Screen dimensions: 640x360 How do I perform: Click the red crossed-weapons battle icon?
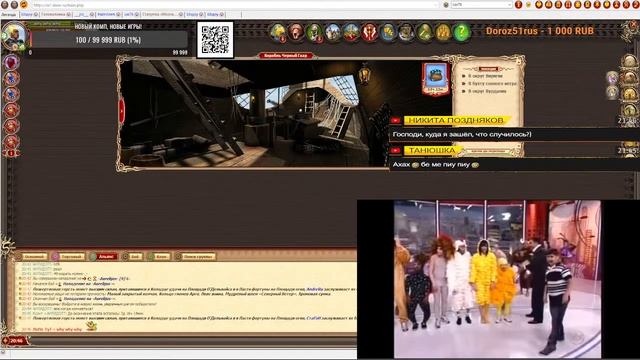coord(369,32)
